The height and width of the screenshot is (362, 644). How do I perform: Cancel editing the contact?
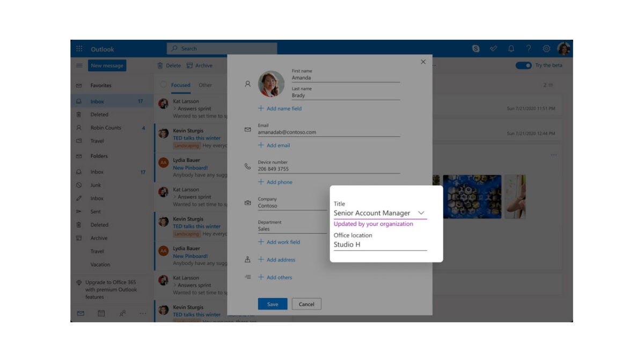pyautogui.click(x=306, y=304)
